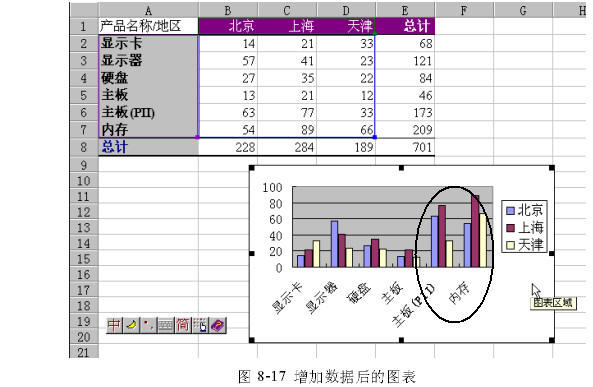
Task: Select row 1 header
Action: tap(84, 26)
